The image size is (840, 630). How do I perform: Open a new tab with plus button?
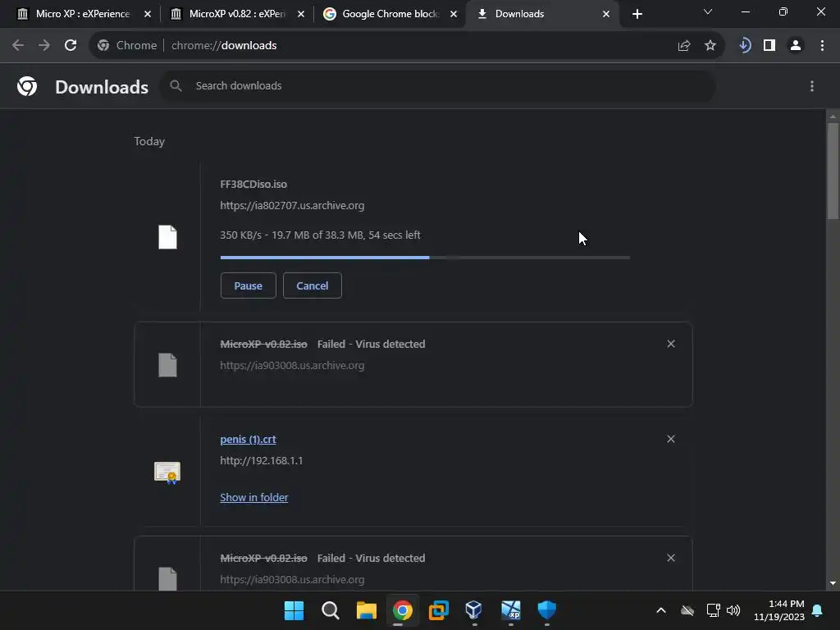pos(637,14)
